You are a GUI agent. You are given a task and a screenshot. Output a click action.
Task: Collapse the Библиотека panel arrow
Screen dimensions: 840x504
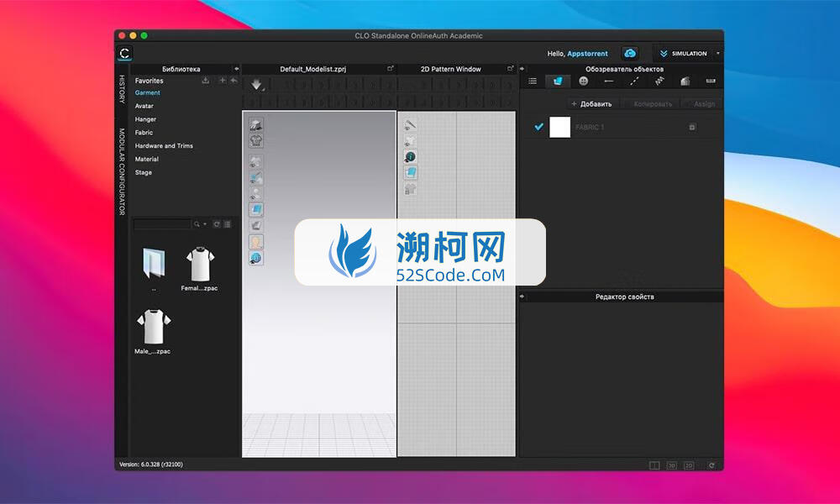click(236, 69)
